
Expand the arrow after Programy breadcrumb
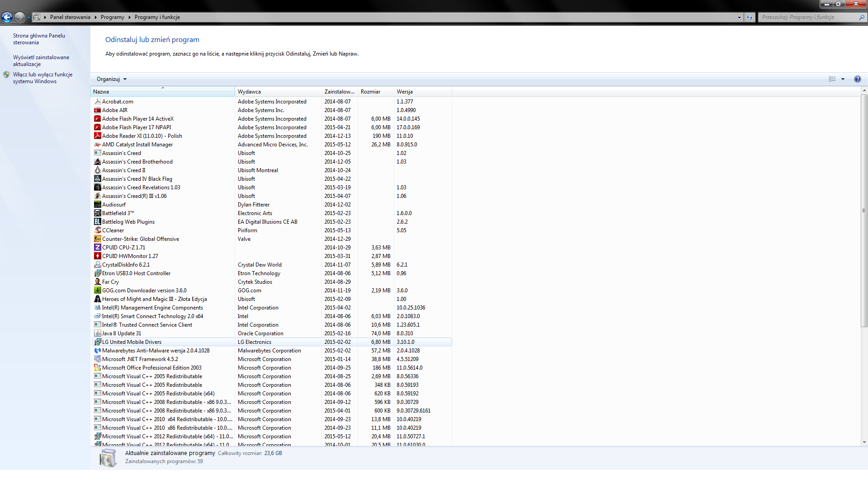129,17
